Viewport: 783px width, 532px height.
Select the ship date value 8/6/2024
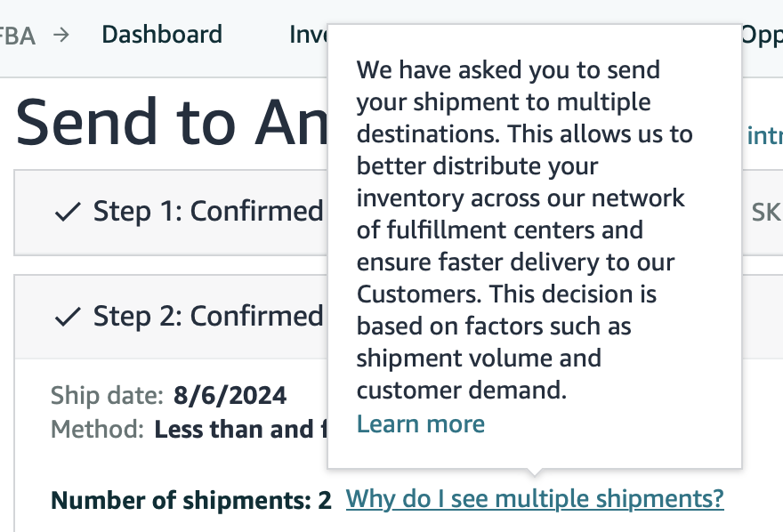pyautogui.click(x=230, y=396)
